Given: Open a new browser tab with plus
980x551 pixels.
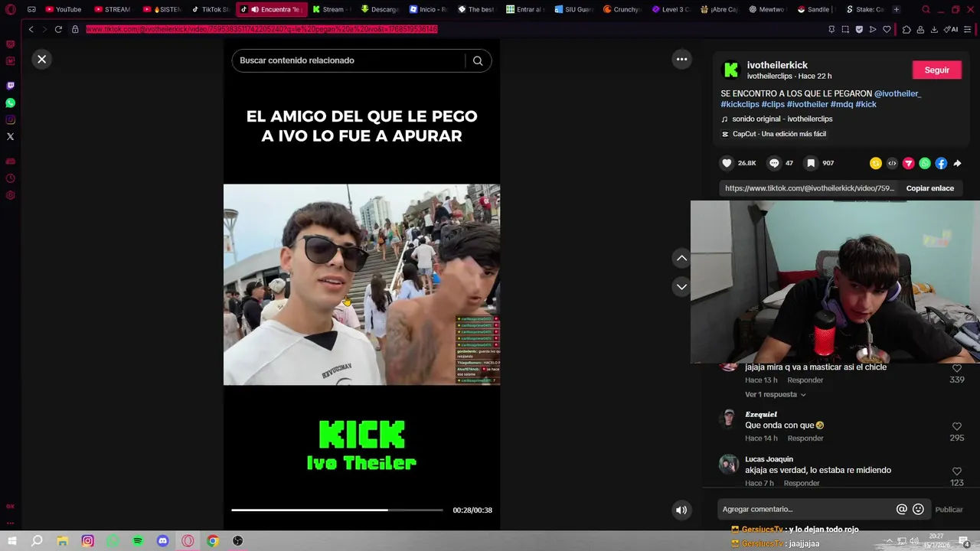Looking at the screenshot, I should 897,9.
